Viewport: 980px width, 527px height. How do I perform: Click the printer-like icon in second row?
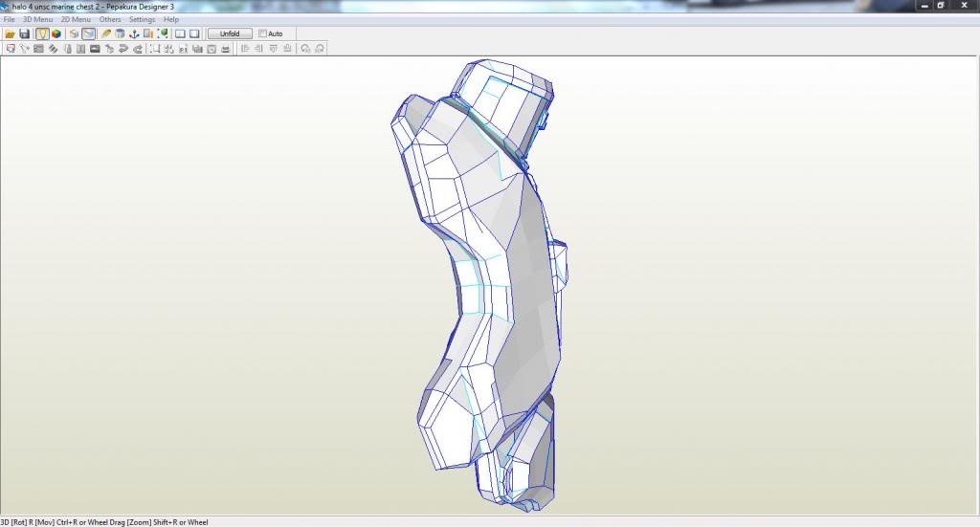pos(226,49)
